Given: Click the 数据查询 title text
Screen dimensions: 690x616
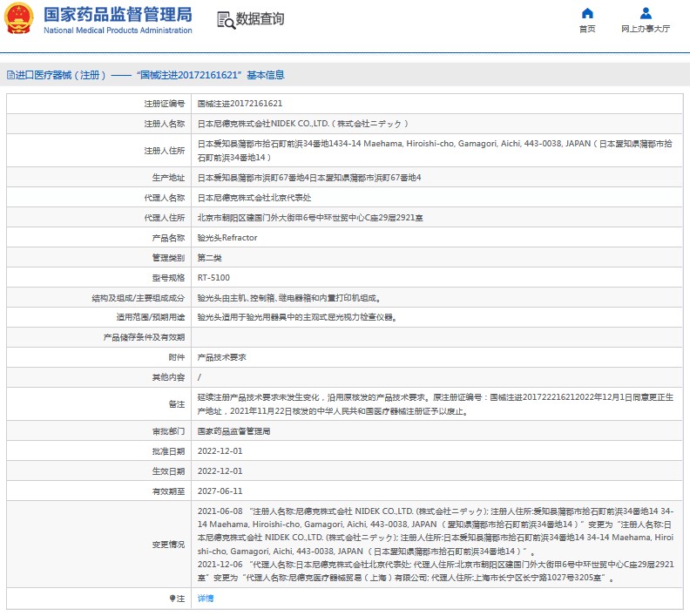Looking at the screenshot, I should coord(260,19).
